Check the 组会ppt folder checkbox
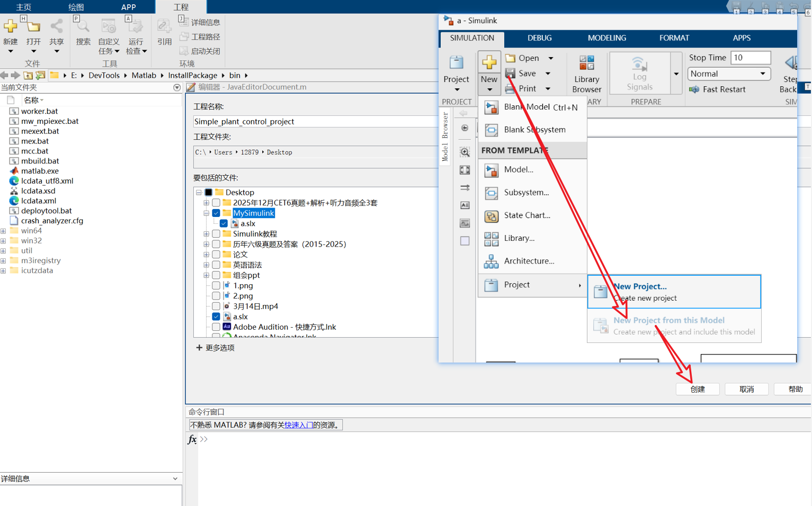The width and height of the screenshot is (812, 506). point(216,275)
